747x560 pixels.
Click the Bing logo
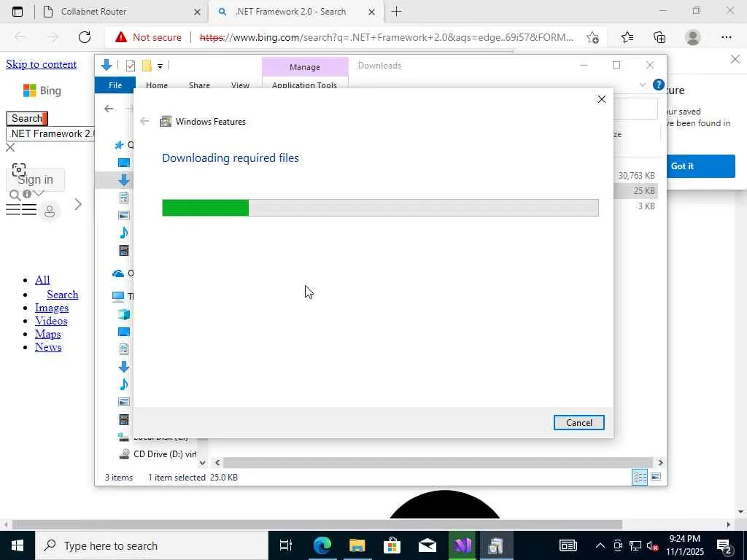(42, 90)
